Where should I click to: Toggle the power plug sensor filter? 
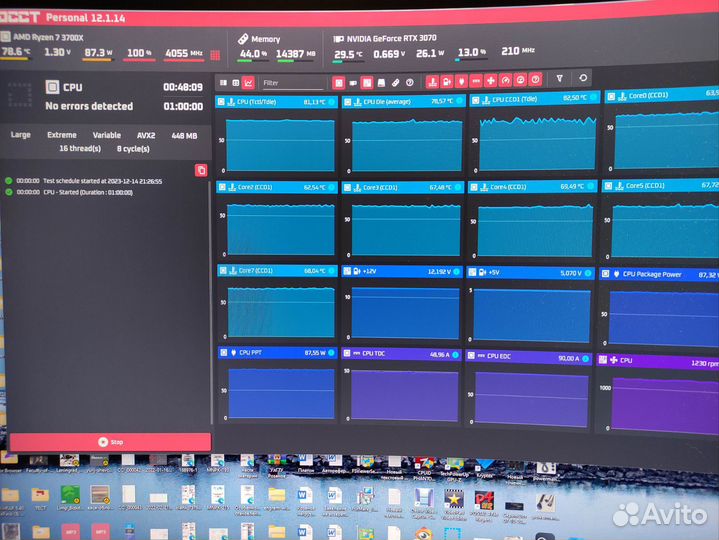click(461, 81)
